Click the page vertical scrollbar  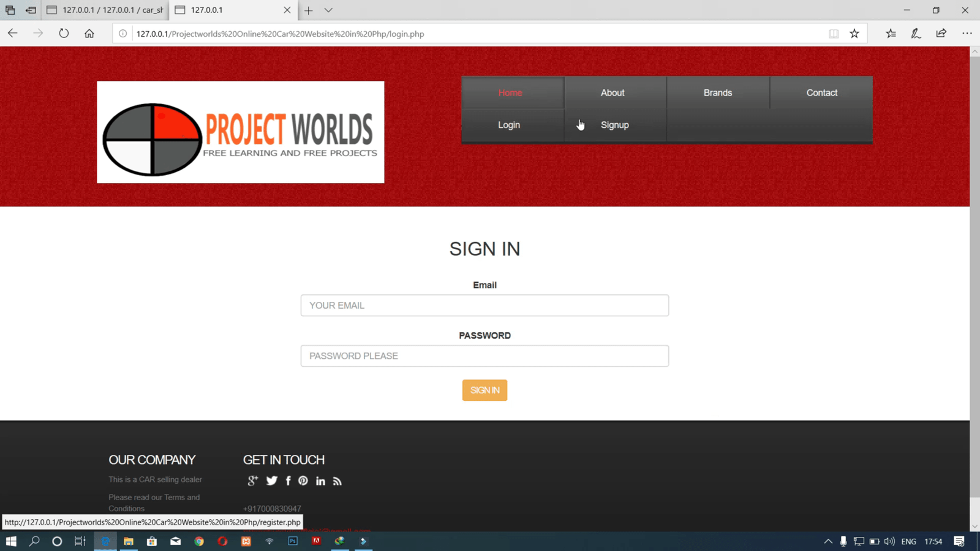(974, 275)
